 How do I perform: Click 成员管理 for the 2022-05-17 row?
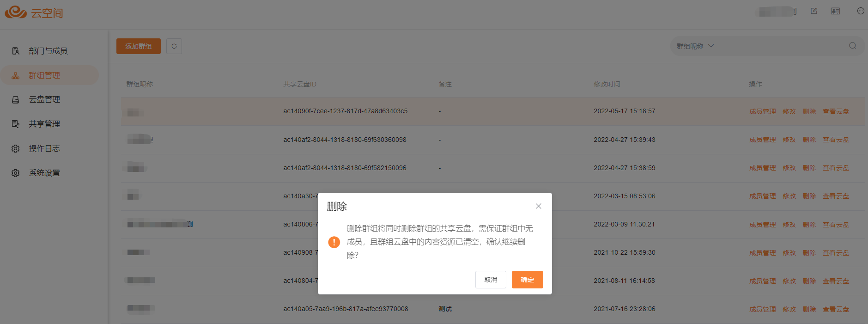tap(762, 111)
